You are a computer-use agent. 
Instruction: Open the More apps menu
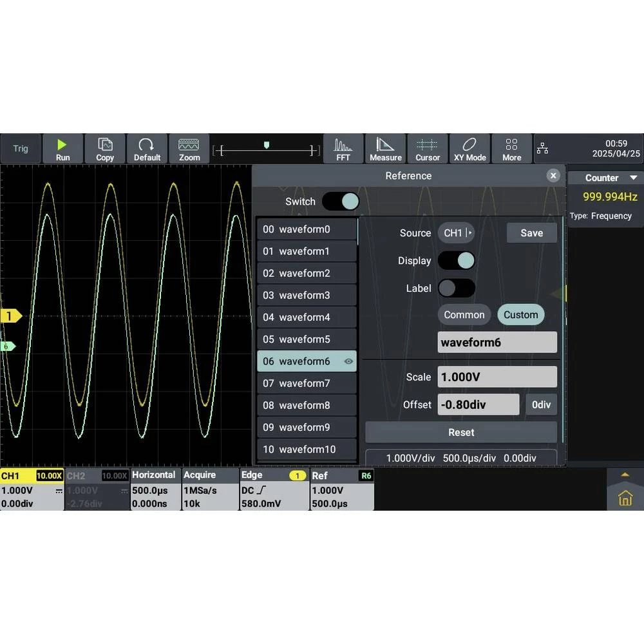point(511,149)
